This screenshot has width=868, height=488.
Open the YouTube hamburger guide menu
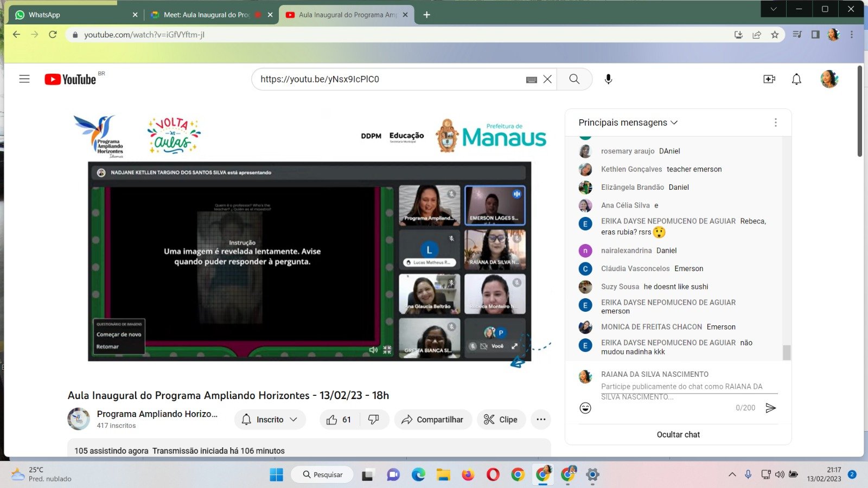point(24,79)
